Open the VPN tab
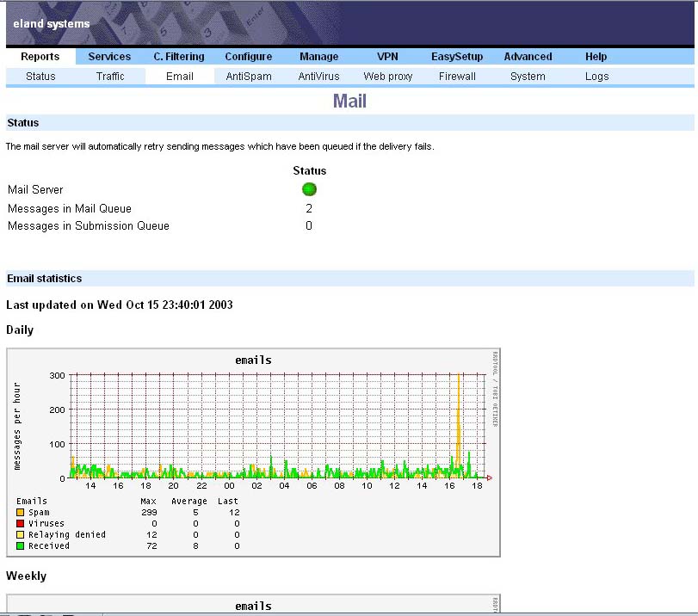Viewport: 698px width, 616px height. [387, 57]
